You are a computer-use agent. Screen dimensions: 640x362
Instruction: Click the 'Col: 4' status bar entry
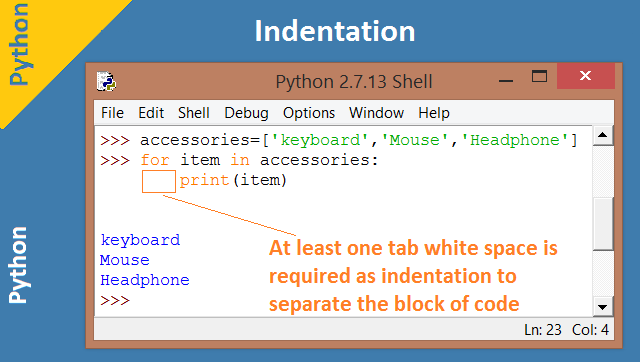(x=590, y=330)
